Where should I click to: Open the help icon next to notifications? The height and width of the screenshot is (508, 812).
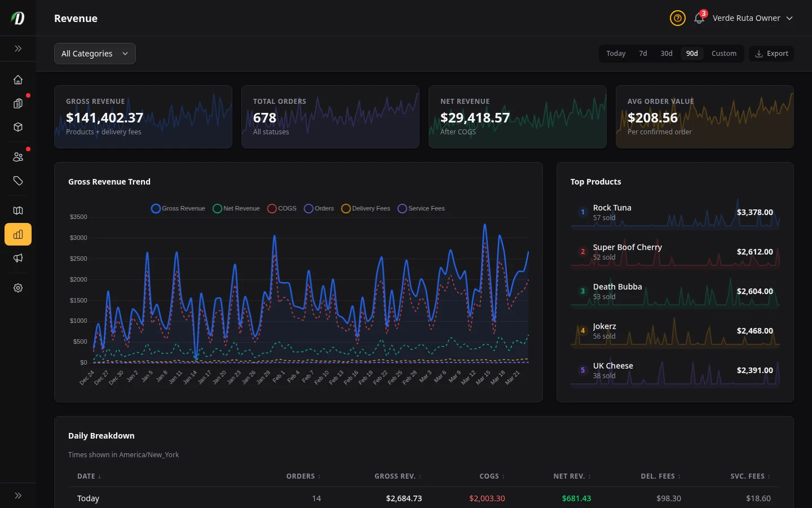pyautogui.click(x=678, y=18)
